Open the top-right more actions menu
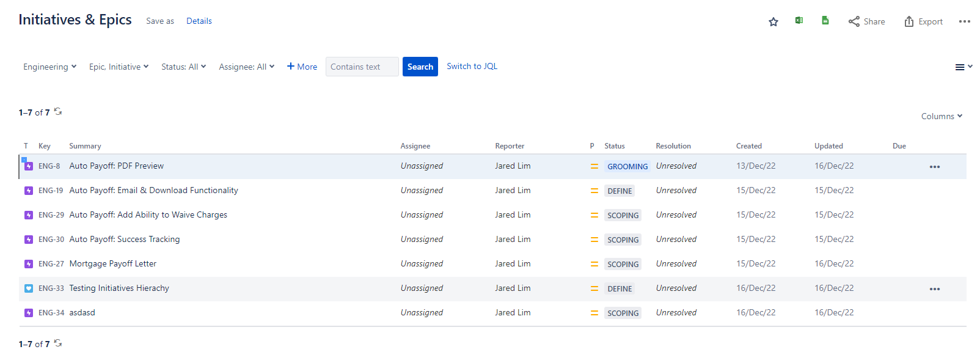The height and width of the screenshot is (352, 980). [x=965, y=21]
